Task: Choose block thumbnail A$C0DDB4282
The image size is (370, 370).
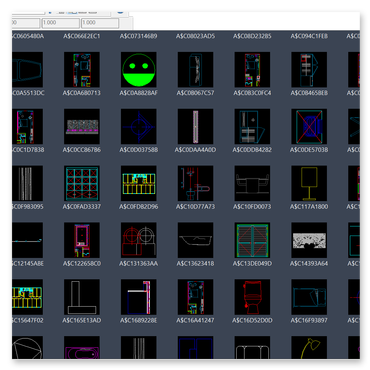Action: [x=252, y=127]
